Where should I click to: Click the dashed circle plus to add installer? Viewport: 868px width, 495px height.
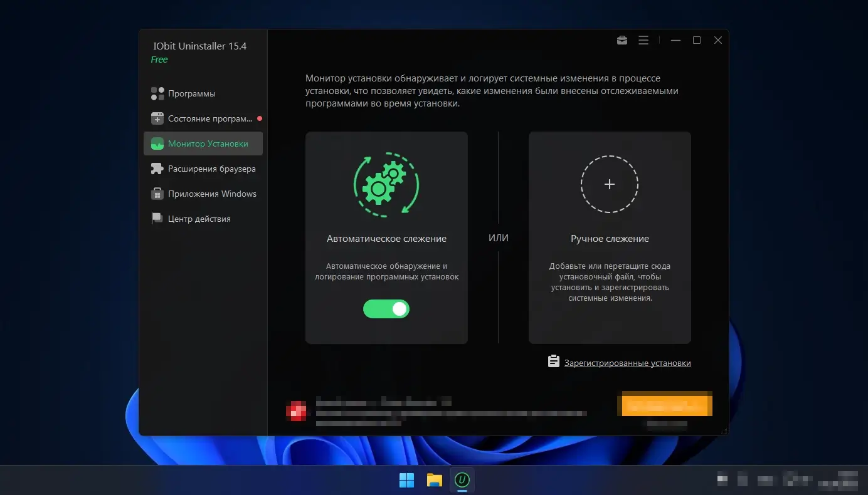[610, 184]
